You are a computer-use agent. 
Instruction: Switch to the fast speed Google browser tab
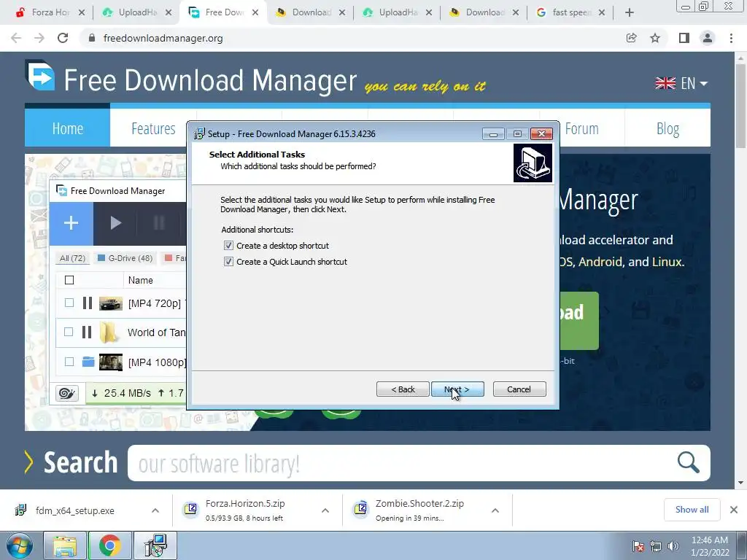point(570,12)
